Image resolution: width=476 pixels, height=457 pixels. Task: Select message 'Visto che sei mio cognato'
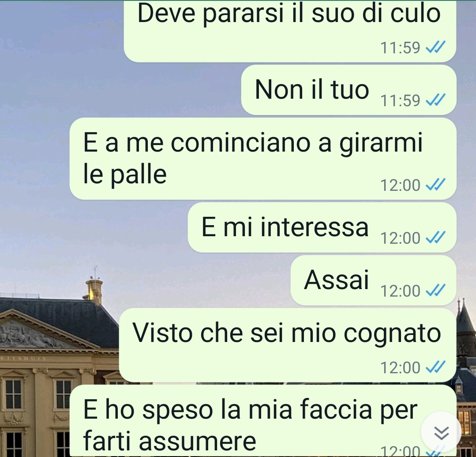(x=288, y=345)
